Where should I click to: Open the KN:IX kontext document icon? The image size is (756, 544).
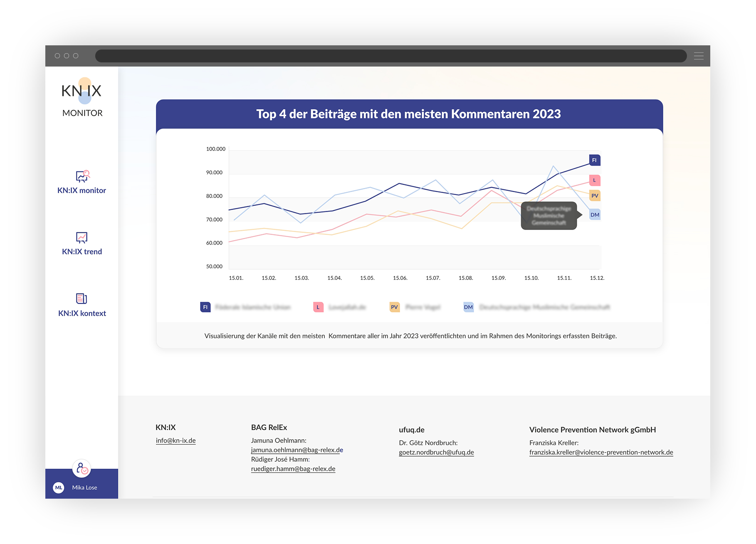point(82,299)
